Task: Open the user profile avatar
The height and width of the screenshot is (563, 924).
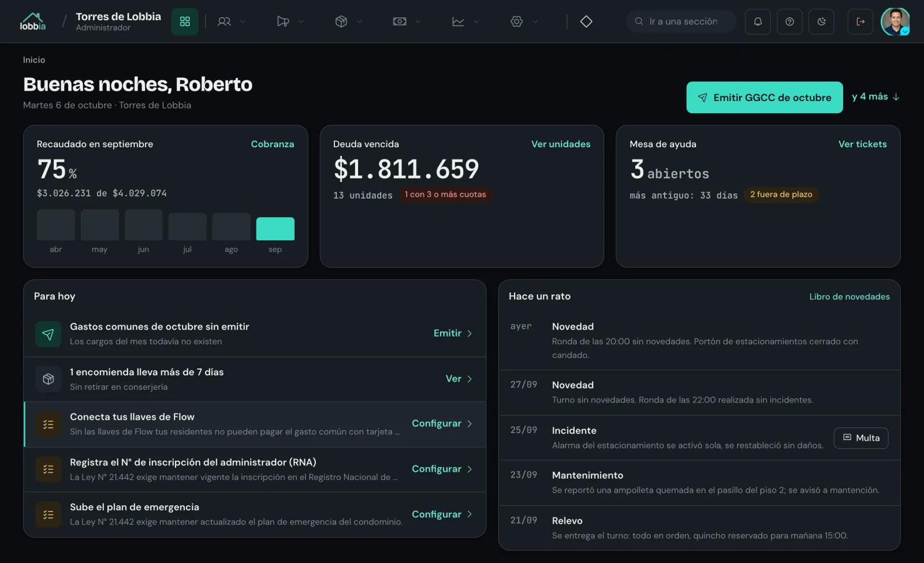Action: click(x=895, y=21)
